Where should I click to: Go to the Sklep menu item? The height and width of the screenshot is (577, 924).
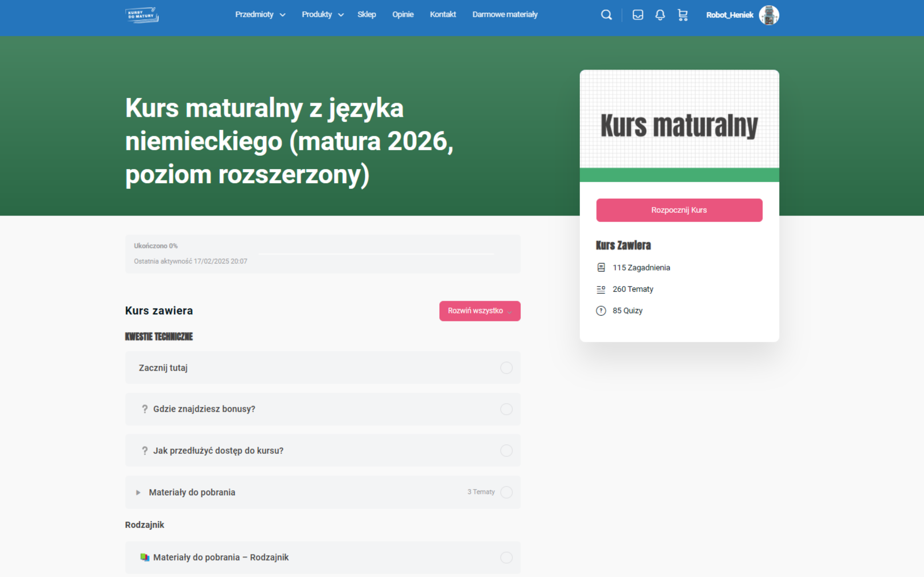(366, 14)
